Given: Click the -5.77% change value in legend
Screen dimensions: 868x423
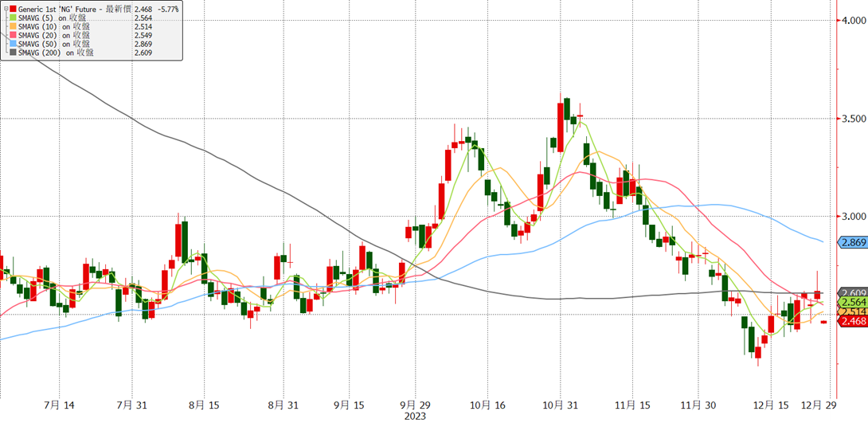Looking at the screenshot, I should [168, 10].
